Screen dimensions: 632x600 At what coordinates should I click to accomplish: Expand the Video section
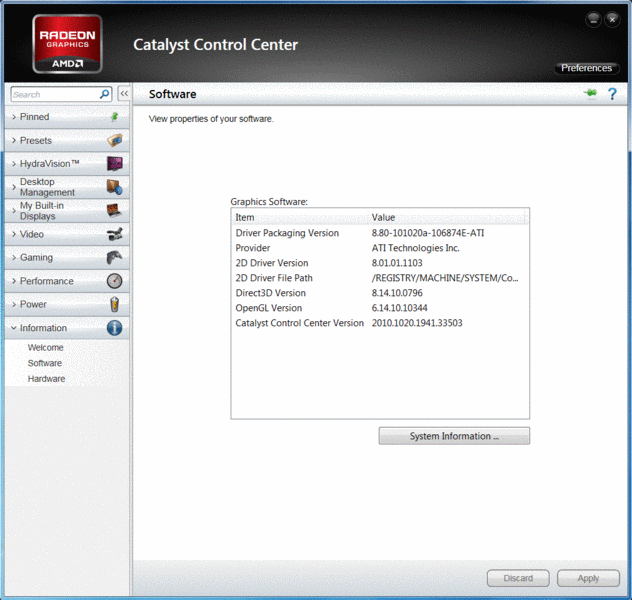(x=67, y=234)
